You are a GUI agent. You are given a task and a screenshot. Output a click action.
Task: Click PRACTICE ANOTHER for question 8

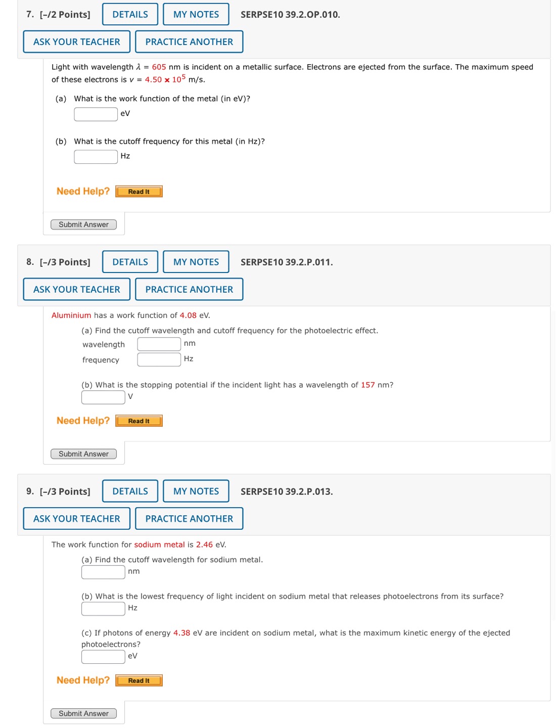tap(189, 289)
